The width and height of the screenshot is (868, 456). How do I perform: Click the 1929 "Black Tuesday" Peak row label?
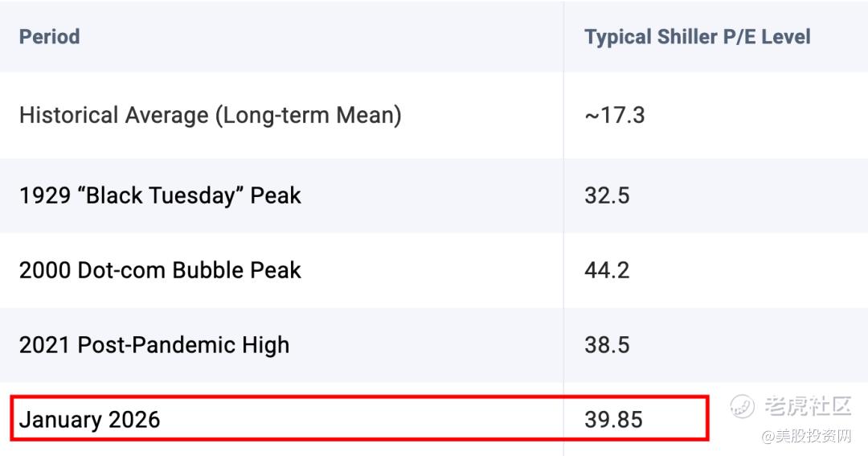[x=160, y=195]
